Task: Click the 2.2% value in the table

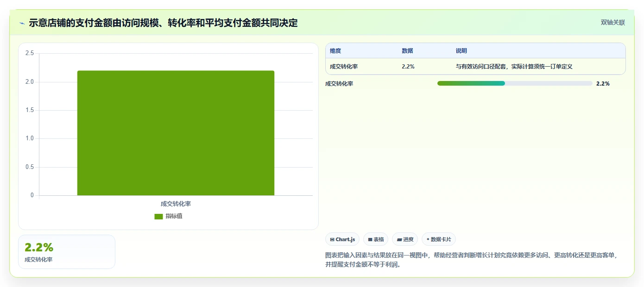Action: click(x=408, y=67)
